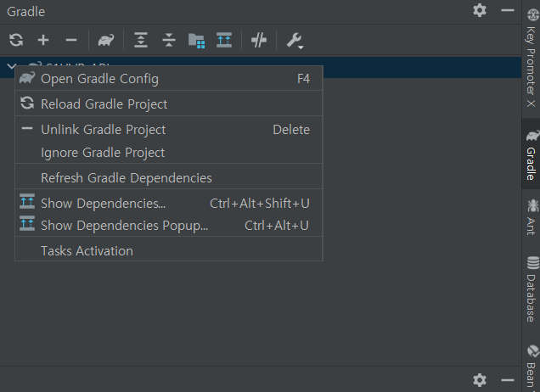This screenshot has width=540, height=392.
Task: Choose Open Gradle Config menu item
Action: [x=169, y=78]
